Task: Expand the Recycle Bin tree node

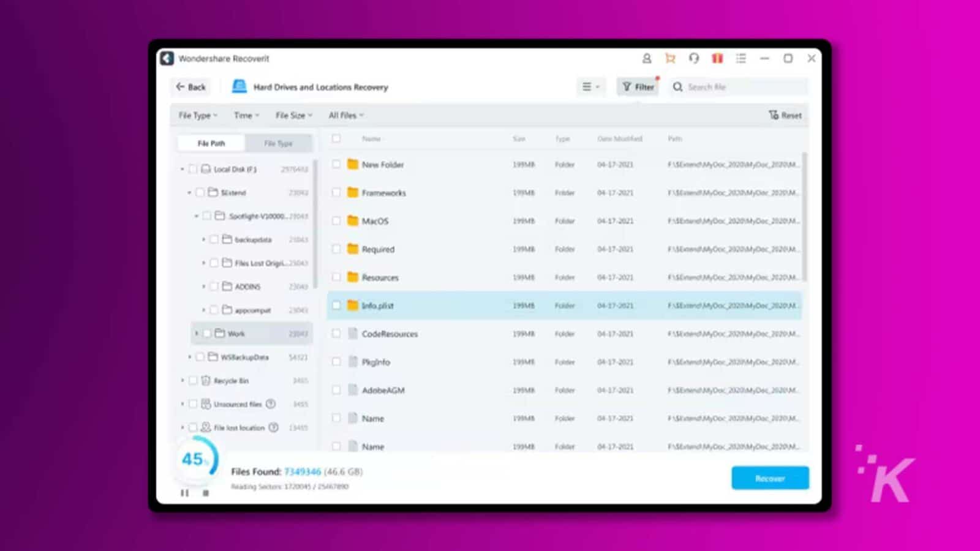Action: 183,381
